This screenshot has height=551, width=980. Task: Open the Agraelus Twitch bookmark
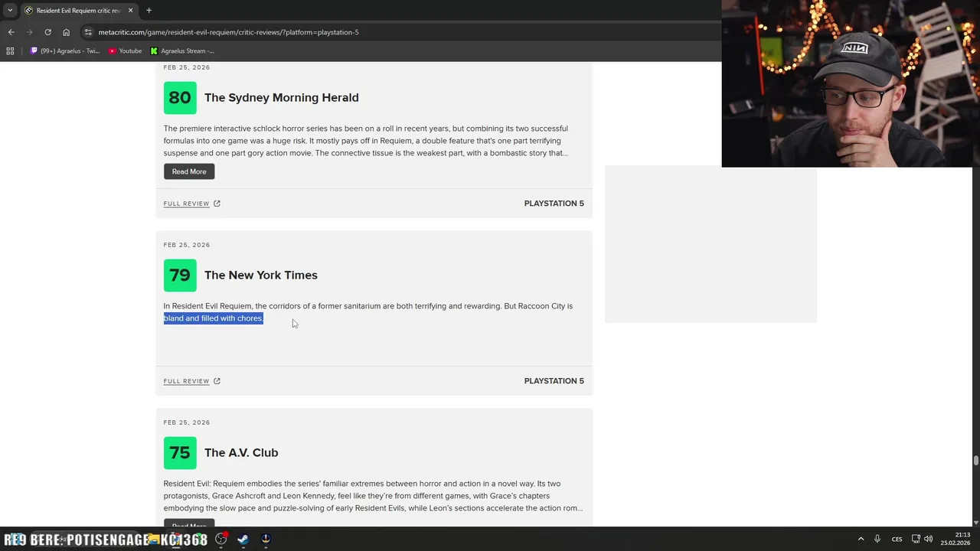point(64,51)
